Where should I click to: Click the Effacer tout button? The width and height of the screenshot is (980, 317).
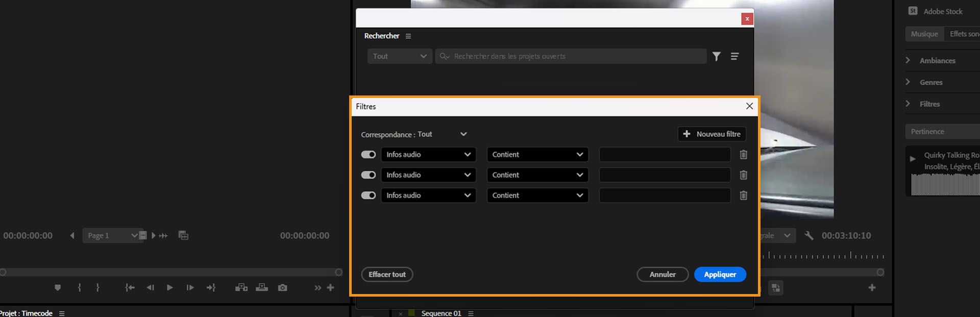[x=387, y=275]
